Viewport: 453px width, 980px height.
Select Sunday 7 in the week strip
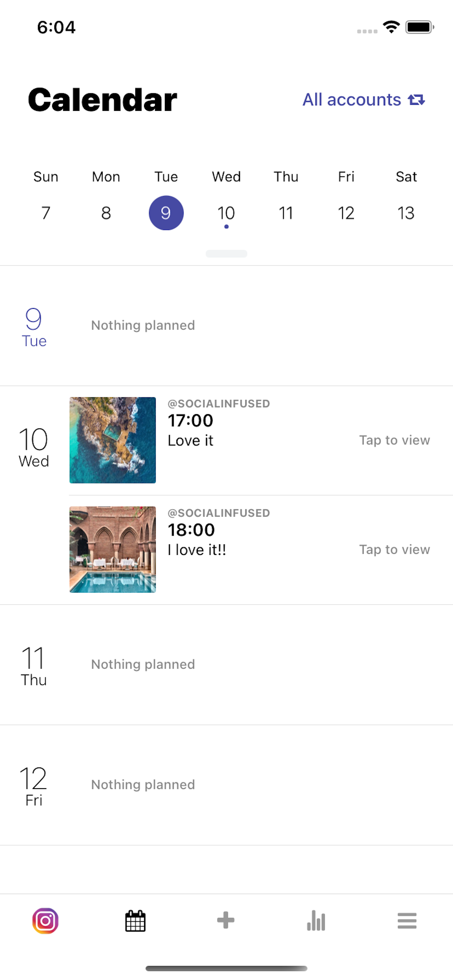(x=46, y=213)
